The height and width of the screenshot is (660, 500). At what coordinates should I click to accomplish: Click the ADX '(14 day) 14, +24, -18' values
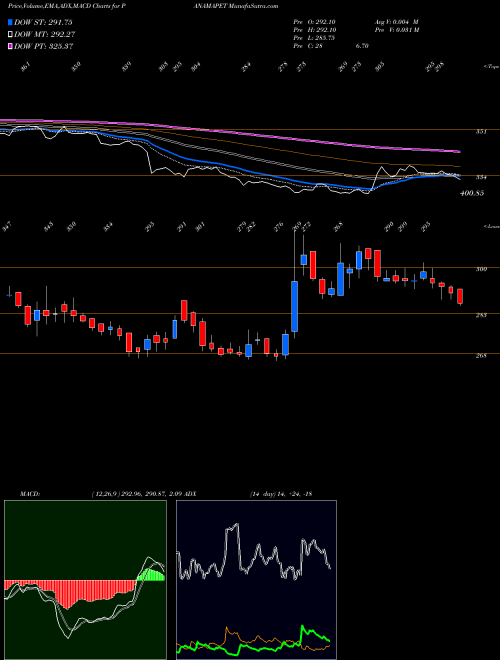tap(281, 494)
